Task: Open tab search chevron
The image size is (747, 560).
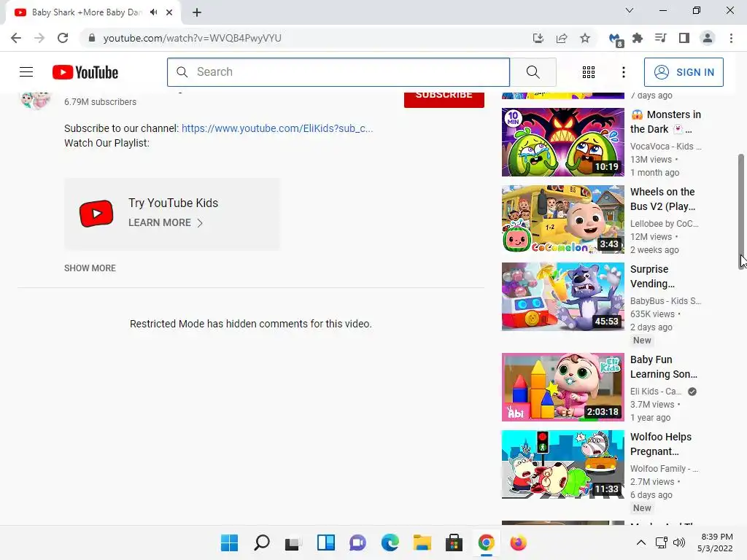Action: pos(630,10)
